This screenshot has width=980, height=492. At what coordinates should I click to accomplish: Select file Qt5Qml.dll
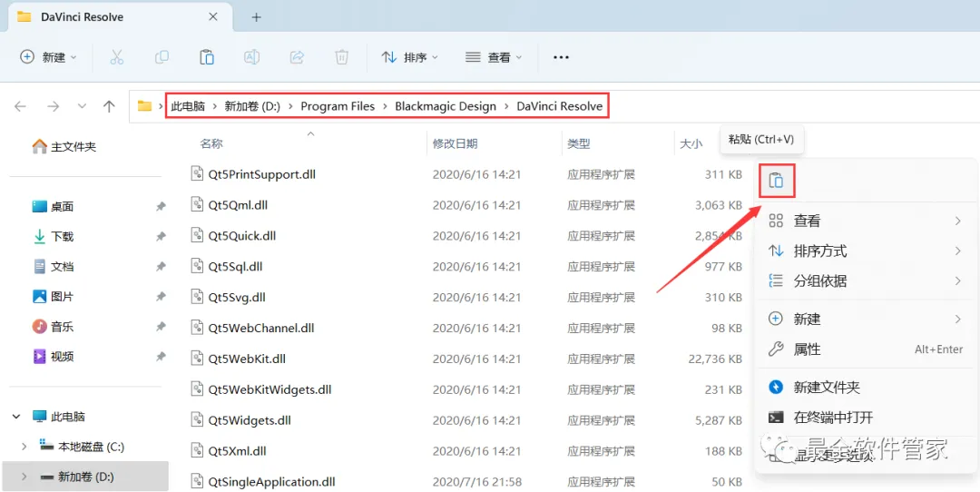click(x=238, y=205)
